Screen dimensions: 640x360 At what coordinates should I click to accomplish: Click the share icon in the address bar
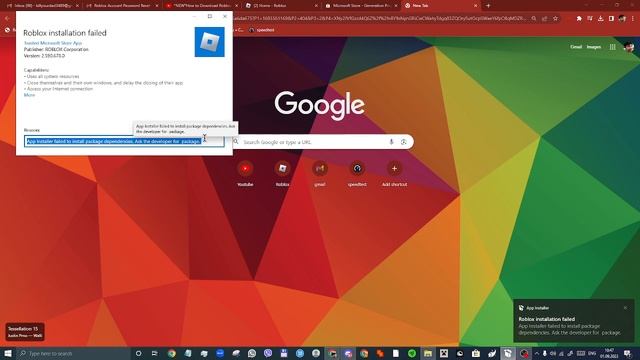click(x=544, y=18)
